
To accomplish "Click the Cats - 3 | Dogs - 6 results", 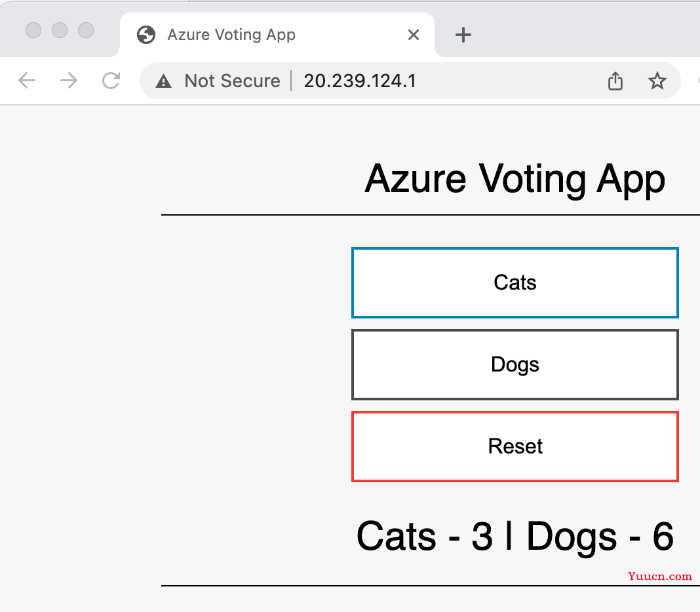I will click(515, 537).
